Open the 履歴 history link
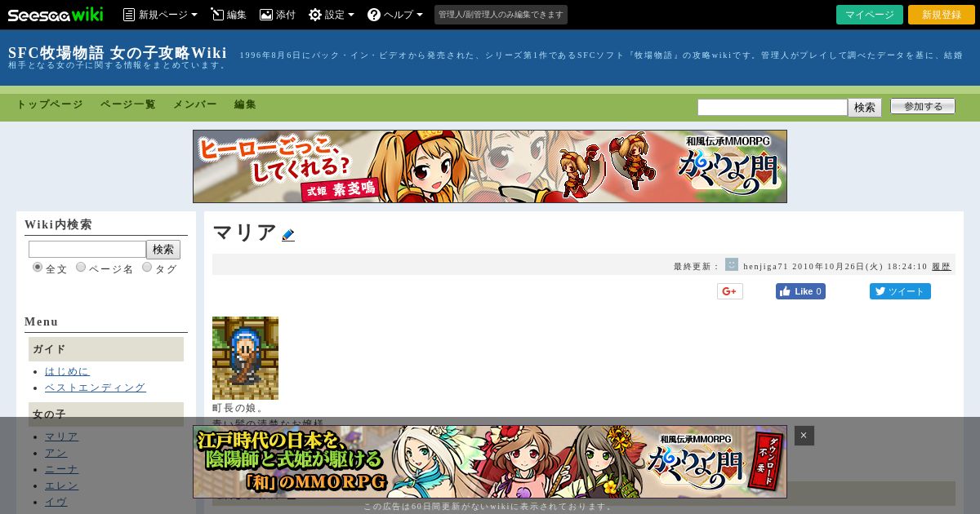The width and height of the screenshot is (980, 514). pos(942,267)
